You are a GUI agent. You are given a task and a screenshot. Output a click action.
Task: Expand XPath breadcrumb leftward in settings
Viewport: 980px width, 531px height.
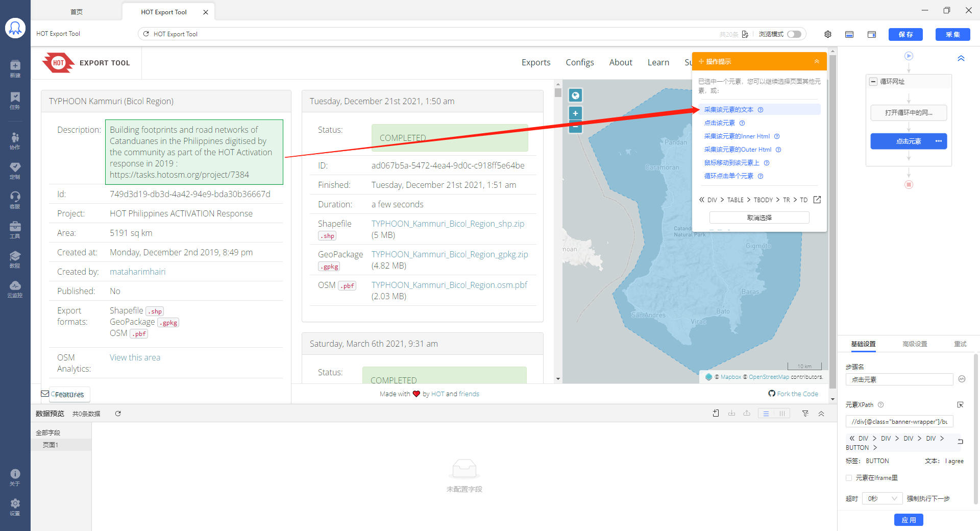pyautogui.click(x=852, y=439)
